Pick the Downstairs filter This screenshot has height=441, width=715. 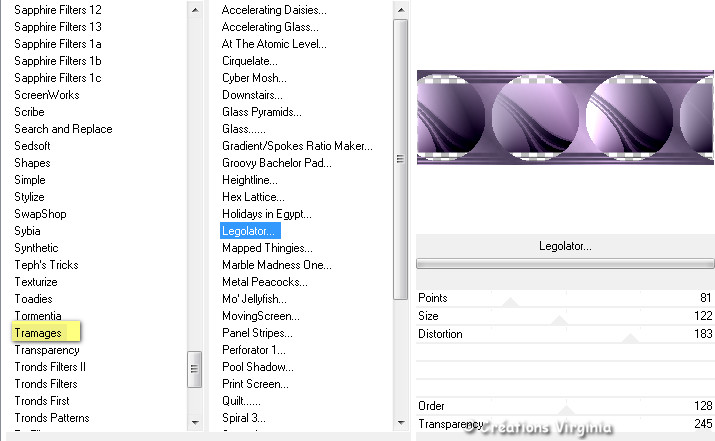(x=252, y=95)
